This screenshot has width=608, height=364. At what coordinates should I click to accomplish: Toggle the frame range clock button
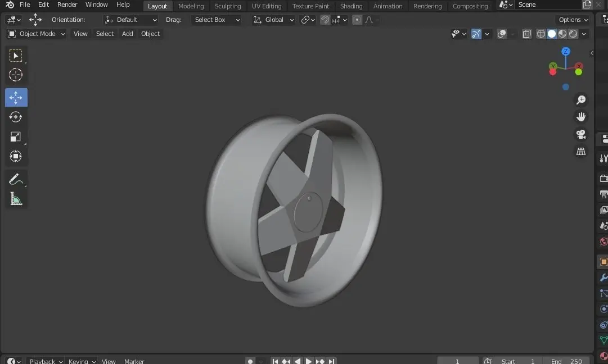[488, 361]
